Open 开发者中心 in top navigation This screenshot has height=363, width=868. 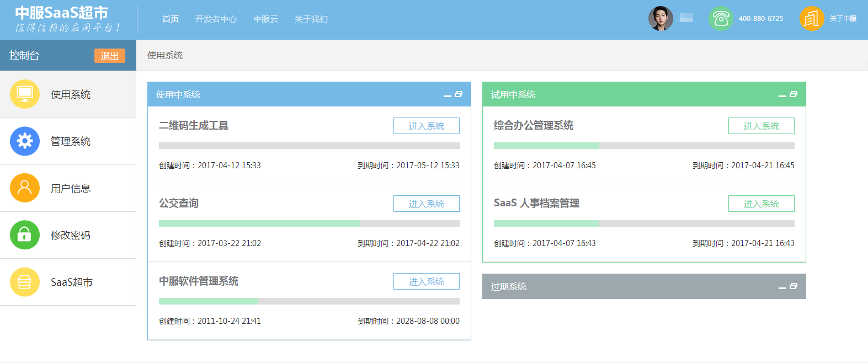(216, 19)
